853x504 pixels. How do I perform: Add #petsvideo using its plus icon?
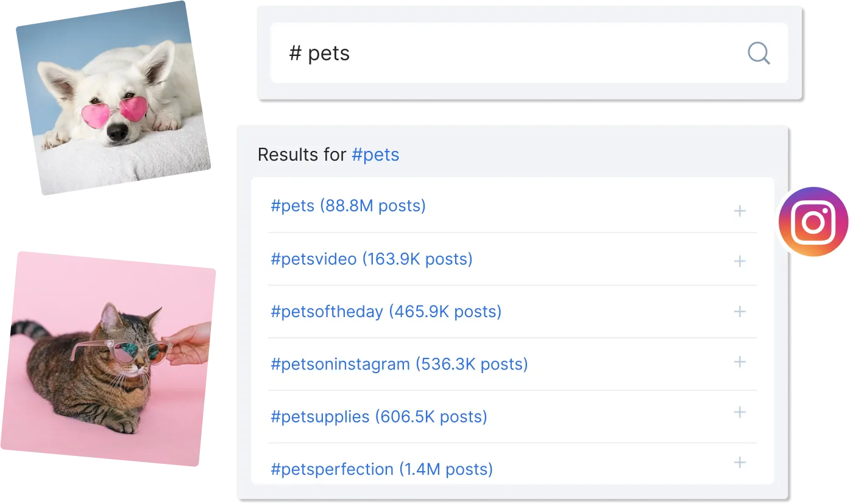(740, 261)
